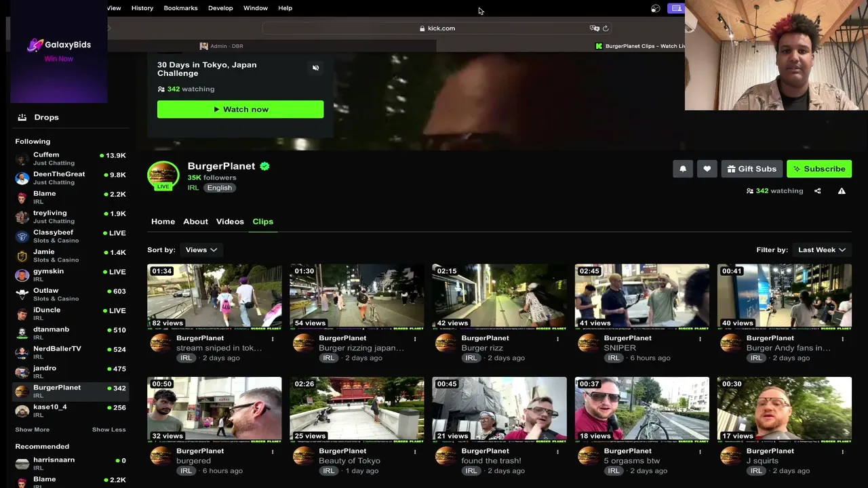Viewport: 868px width, 488px height.
Task: Click NerdBallerTV's avatar in Following list
Action: [22, 353]
